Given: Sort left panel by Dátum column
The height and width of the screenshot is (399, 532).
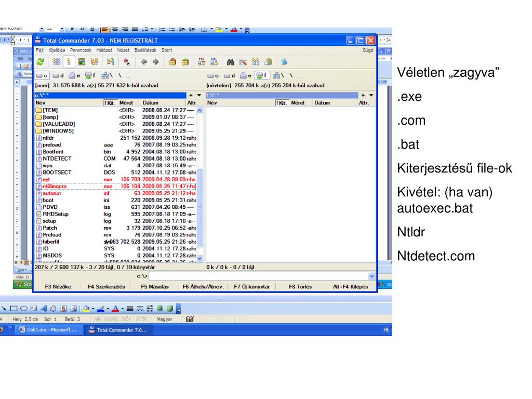Looking at the screenshot, I should click(x=163, y=102).
